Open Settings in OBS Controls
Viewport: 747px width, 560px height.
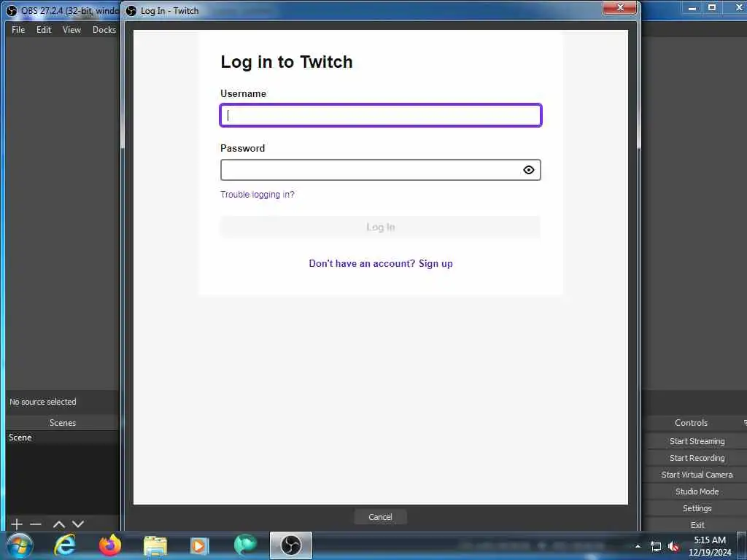pyautogui.click(x=697, y=508)
